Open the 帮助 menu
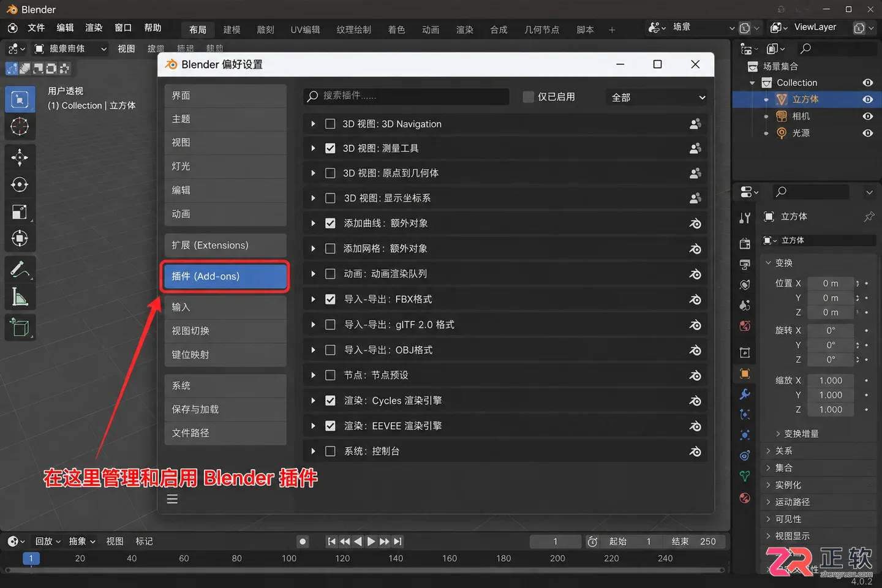882x588 pixels. click(x=153, y=28)
